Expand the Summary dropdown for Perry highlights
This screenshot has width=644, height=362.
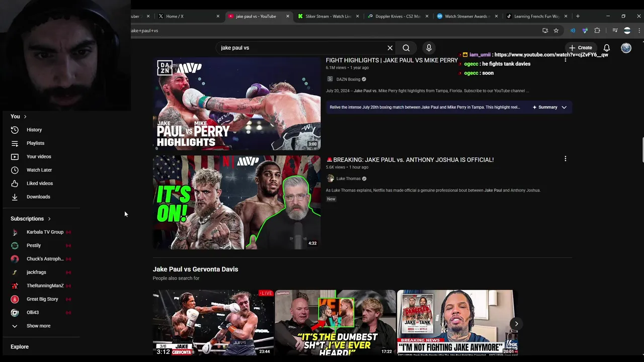click(550, 107)
